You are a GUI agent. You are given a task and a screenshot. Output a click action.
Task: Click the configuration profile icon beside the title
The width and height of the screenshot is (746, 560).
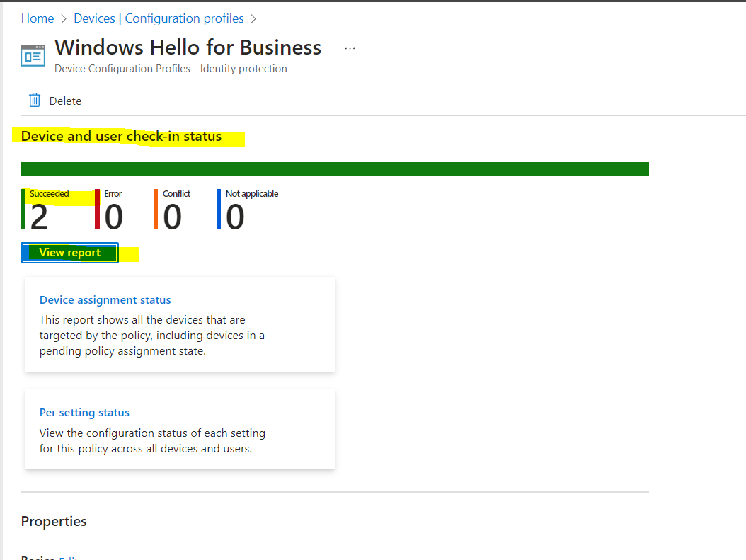click(33, 55)
